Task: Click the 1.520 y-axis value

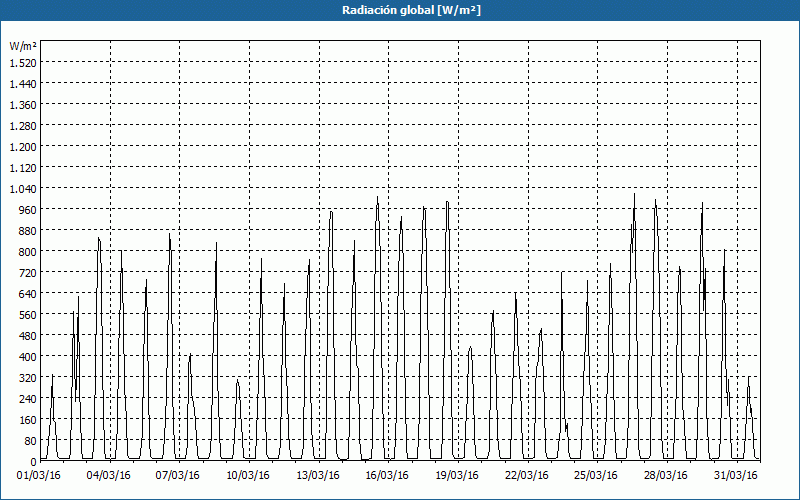Action: click(x=23, y=63)
